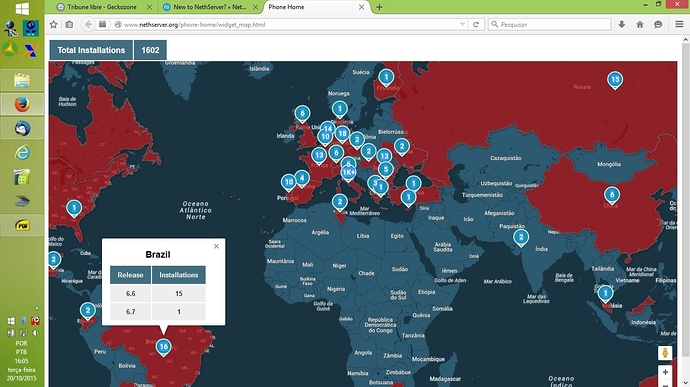Image resolution: width=690 pixels, height=387 pixels.
Task: Click the Ecuador marker showing 2
Action: [x=88, y=312]
